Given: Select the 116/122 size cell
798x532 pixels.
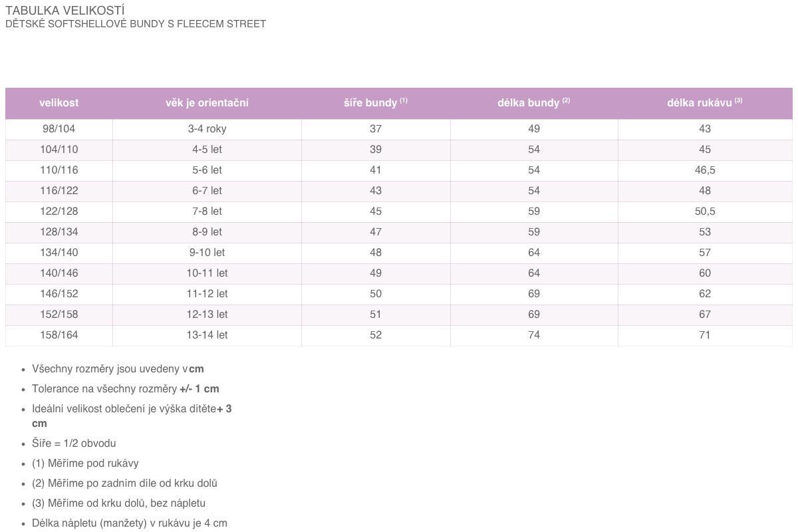Looking at the screenshot, I should (59, 191).
